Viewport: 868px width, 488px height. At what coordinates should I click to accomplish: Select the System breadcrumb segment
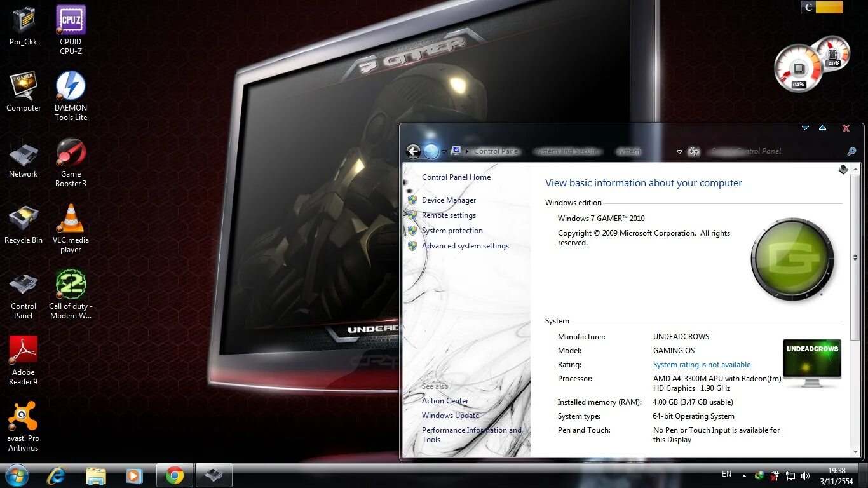click(x=628, y=151)
